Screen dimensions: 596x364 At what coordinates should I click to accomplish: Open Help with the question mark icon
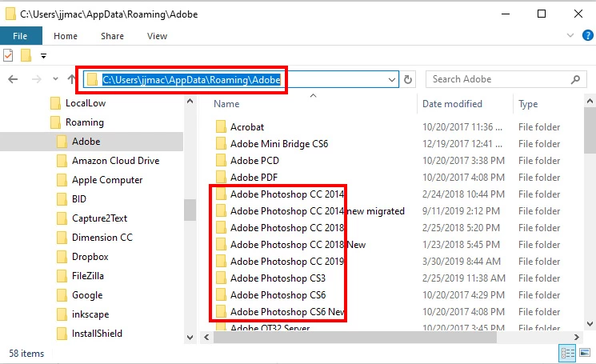point(588,35)
